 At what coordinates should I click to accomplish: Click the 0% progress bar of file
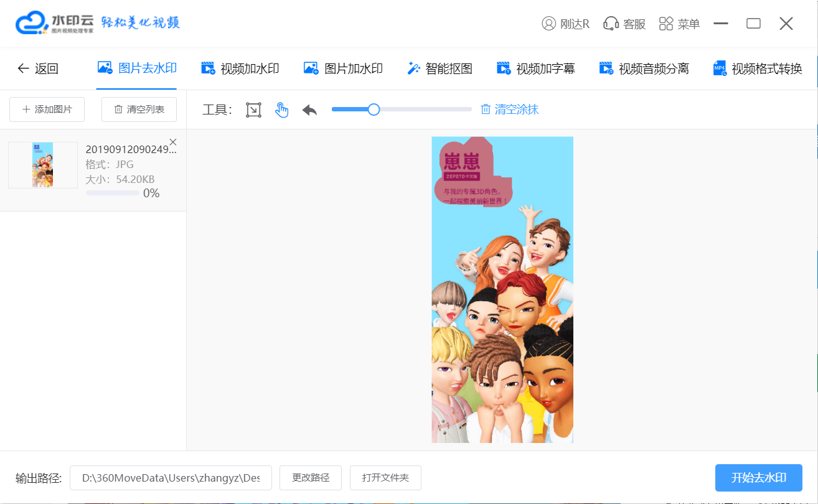tap(113, 194)
